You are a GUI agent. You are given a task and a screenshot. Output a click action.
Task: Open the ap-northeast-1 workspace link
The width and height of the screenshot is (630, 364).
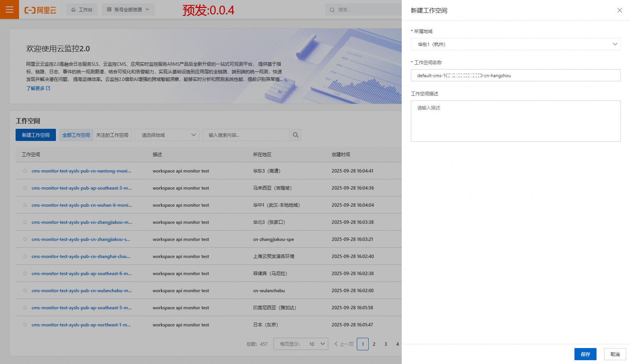[81, 325]
